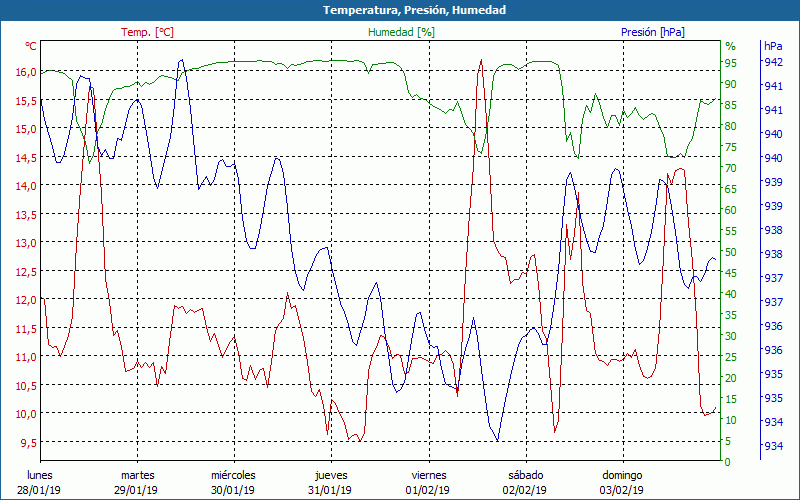The height and width of the screenshot is (500, 800).
Task: Click temperature axis value "12,5"
Action: [27, 271]
